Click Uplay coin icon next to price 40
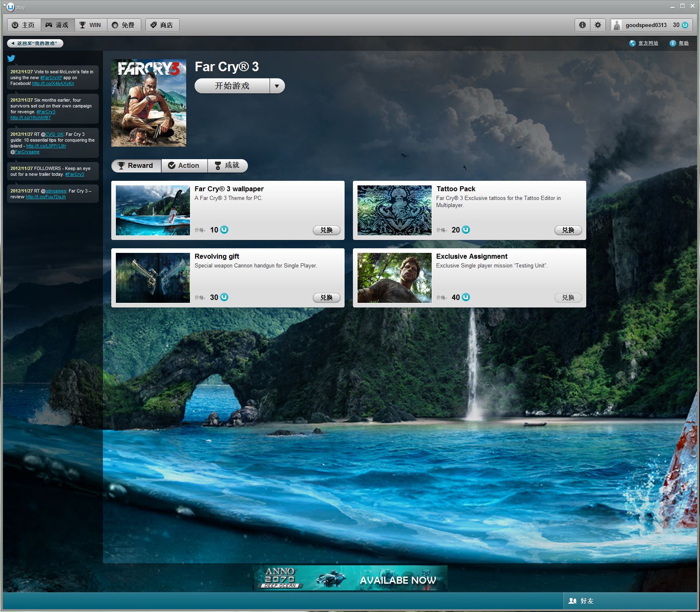The image size is (700, 612). 466,297
